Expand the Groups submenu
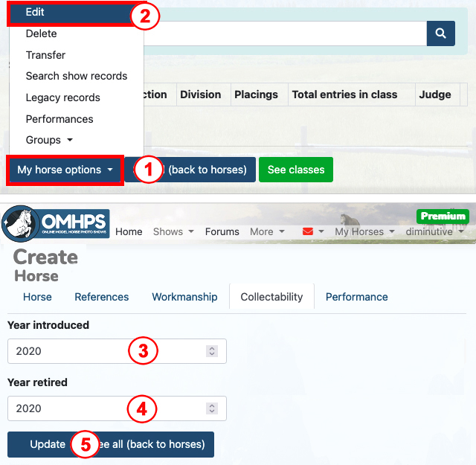The width and height of the screenshot is (476, 465). pyautogui.click(x=49, y=140)
